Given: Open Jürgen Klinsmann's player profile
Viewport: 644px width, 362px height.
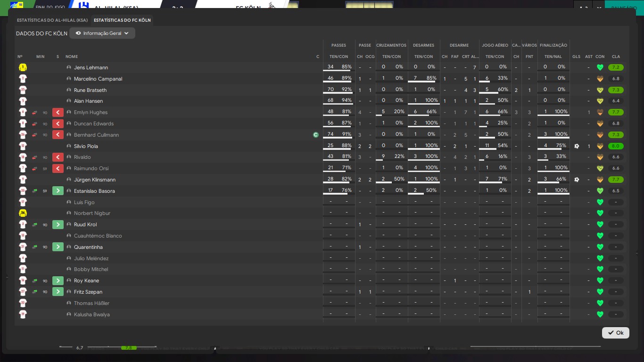Looking at the screenshot, I should click(x=95, y=180).
